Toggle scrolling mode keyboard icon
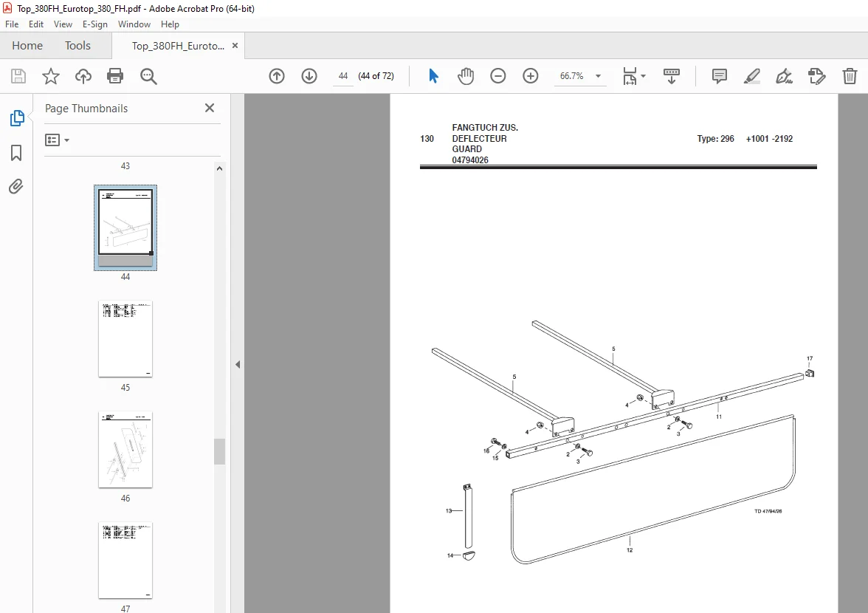This screenshot has width=868, height=613. 672,76
